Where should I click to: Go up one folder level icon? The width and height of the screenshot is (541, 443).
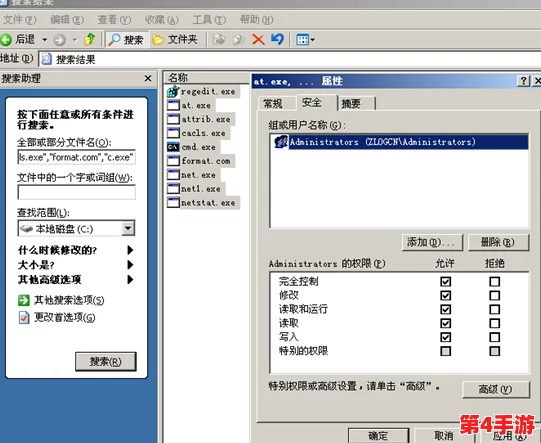[x=90, y=39]
